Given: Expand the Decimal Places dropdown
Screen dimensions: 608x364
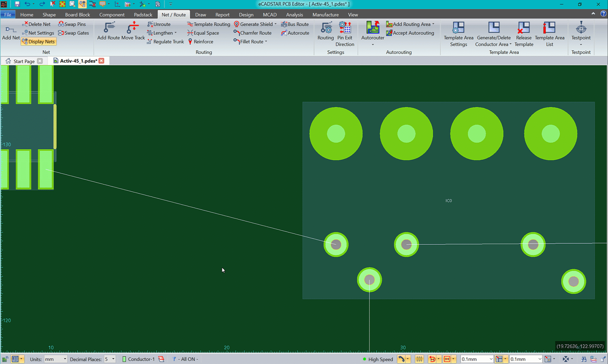Looking at the screenshot, I should [x=113, y=359].
